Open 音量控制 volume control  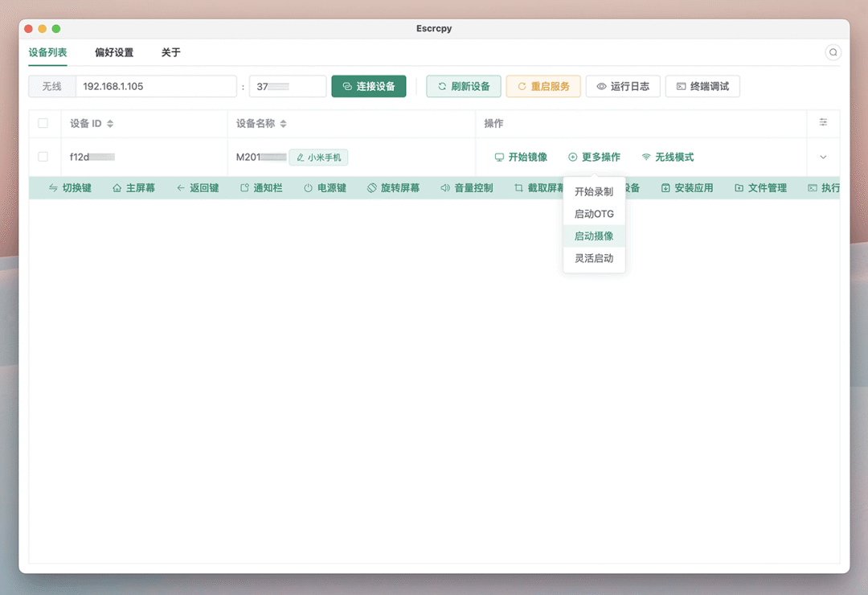467,188
